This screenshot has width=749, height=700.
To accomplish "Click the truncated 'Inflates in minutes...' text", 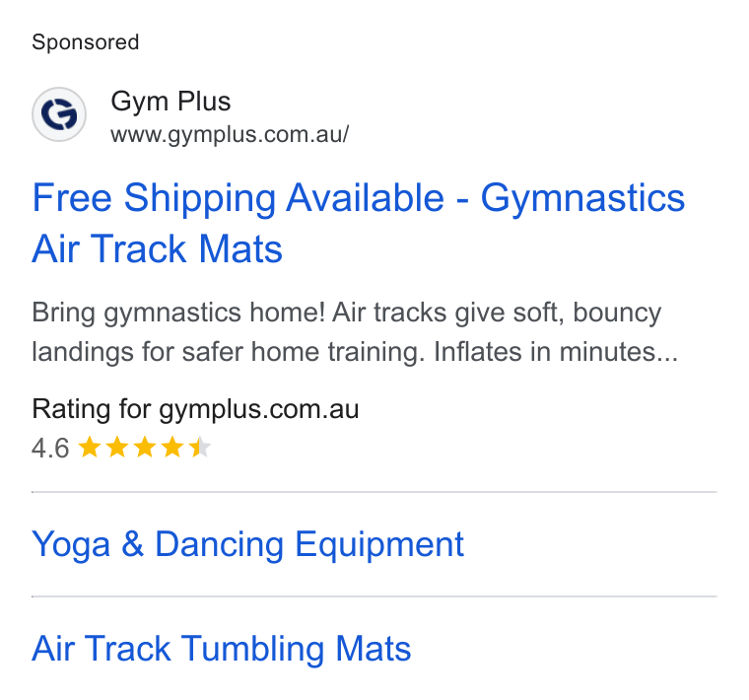I will tap(556, 352).
